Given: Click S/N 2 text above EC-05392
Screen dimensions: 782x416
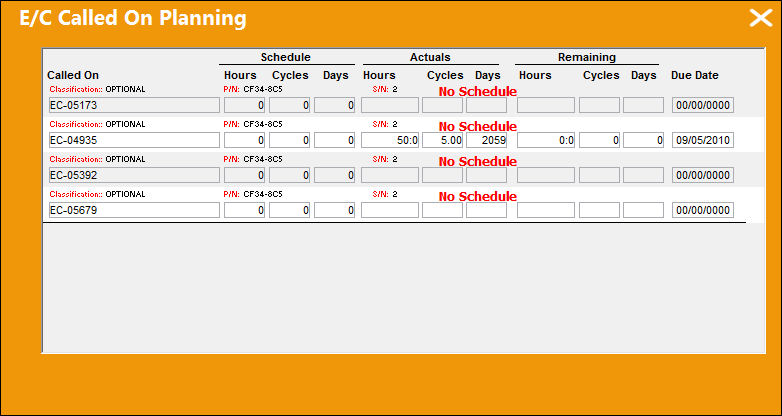Looking at the screenshot, I should coord(385,159).
